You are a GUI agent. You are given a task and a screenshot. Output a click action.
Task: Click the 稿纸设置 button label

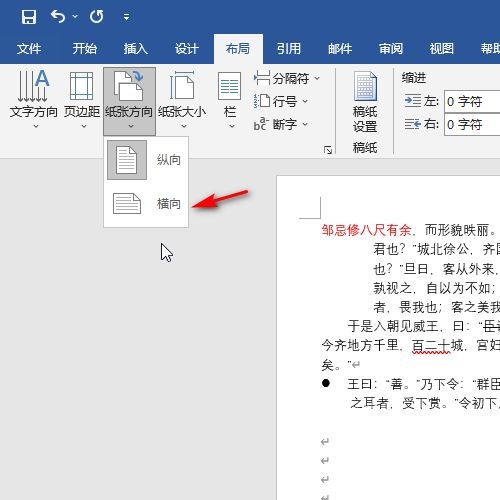coord(365,119)
